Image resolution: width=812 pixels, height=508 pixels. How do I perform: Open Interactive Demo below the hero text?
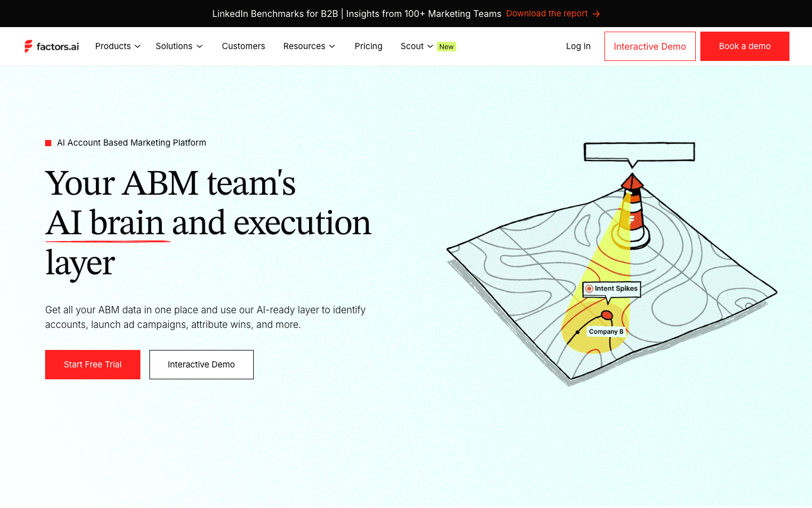(x=201, y=365)
